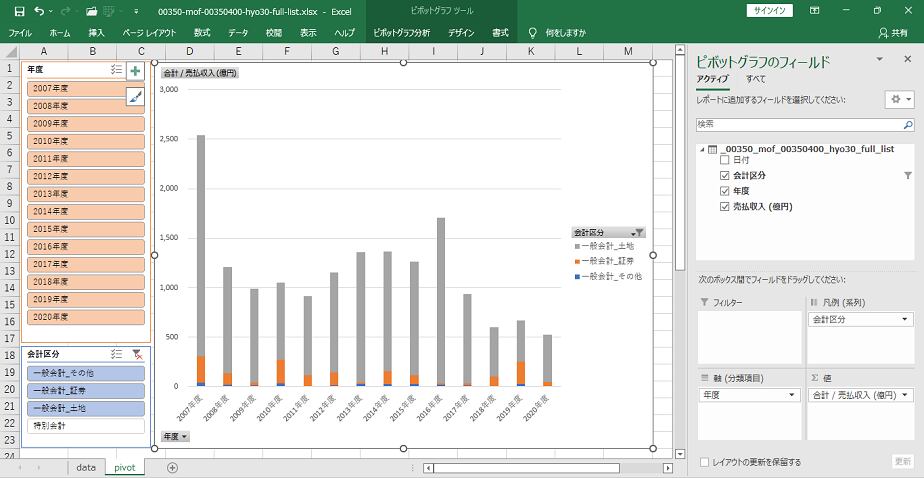
Task: Click the Save icon in the title bar
Action: tap(13, 11)
